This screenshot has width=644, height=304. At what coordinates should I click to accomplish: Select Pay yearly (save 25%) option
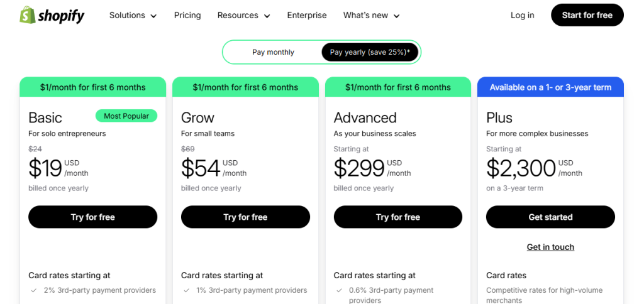coord(370,52)
